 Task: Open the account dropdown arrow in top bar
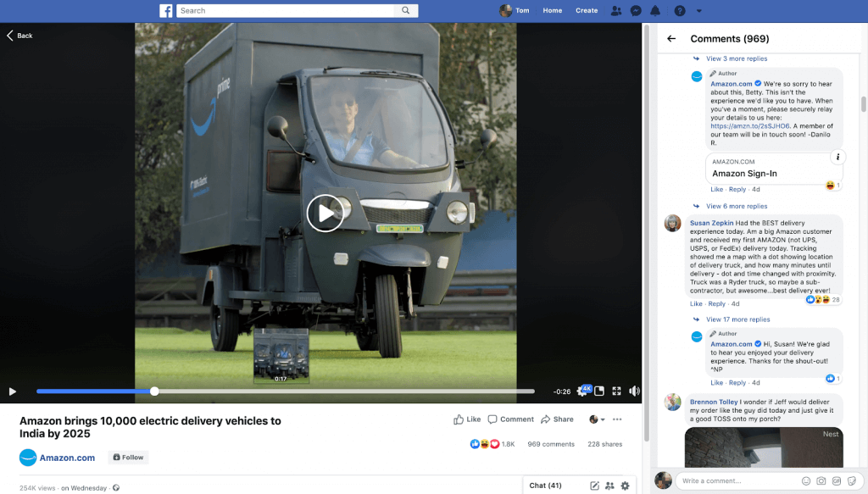coord(698,10)
